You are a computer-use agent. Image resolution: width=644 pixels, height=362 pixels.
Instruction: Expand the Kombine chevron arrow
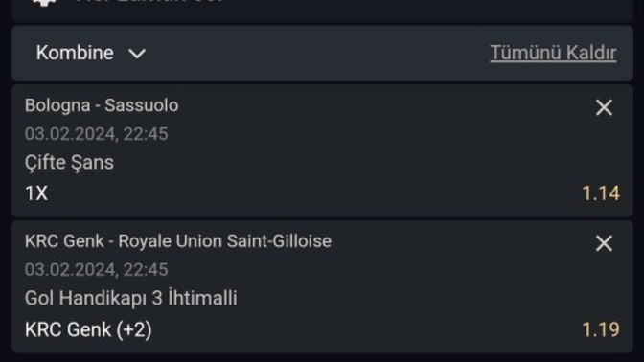point(137,54)
